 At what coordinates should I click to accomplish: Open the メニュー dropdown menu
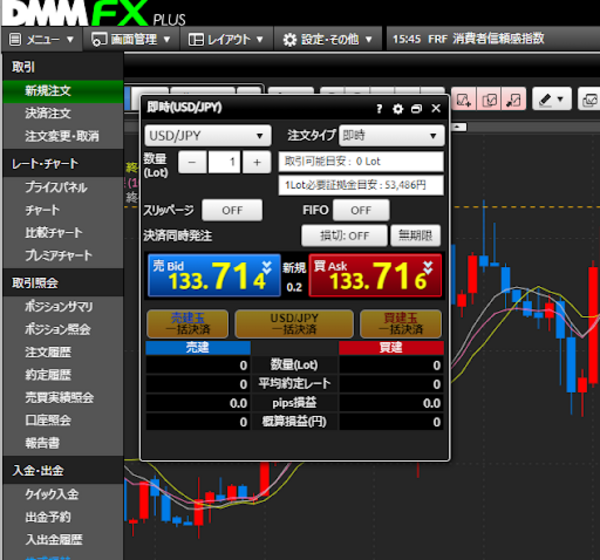click(x=42, y=39)
